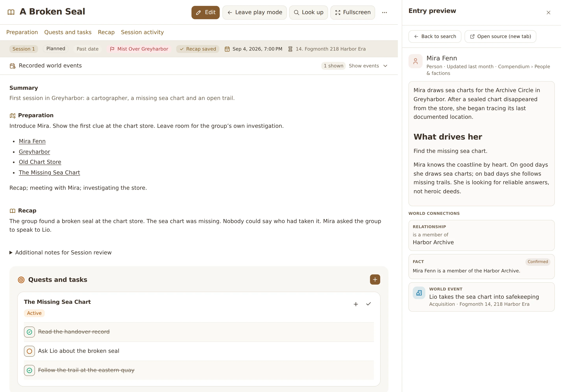
Task: Click the Session 1 badge
Action: [24, 49]
